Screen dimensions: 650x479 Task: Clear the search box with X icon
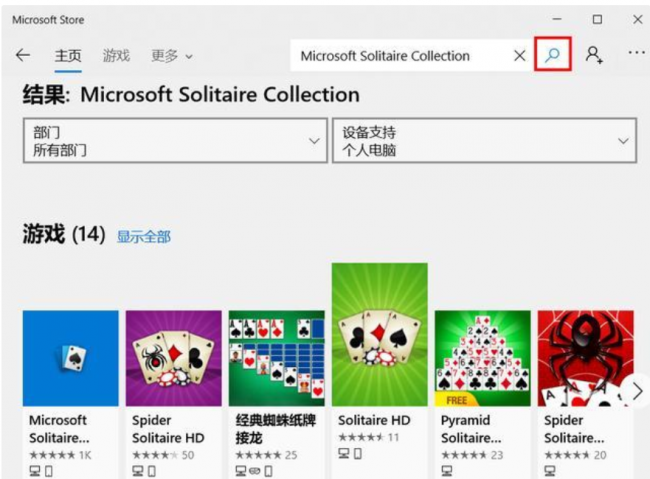519,55
